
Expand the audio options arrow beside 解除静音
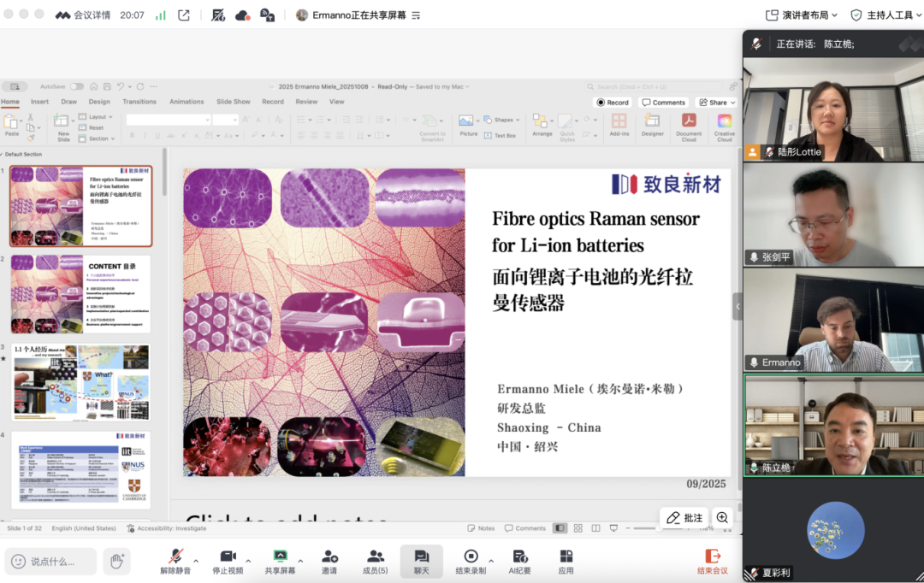(196, 561)
